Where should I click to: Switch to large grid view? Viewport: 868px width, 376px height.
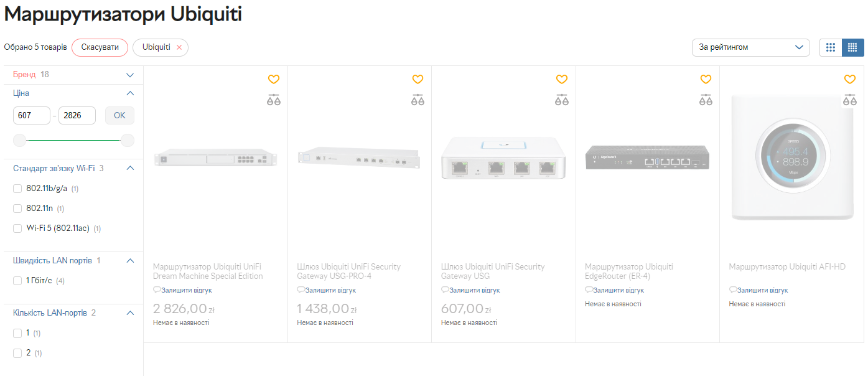(x=831, y=47)
